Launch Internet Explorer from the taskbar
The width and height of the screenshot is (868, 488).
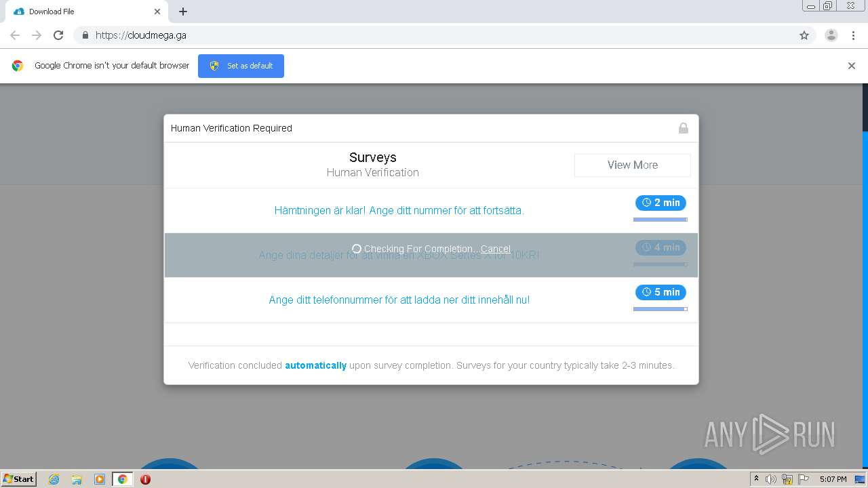54,479
